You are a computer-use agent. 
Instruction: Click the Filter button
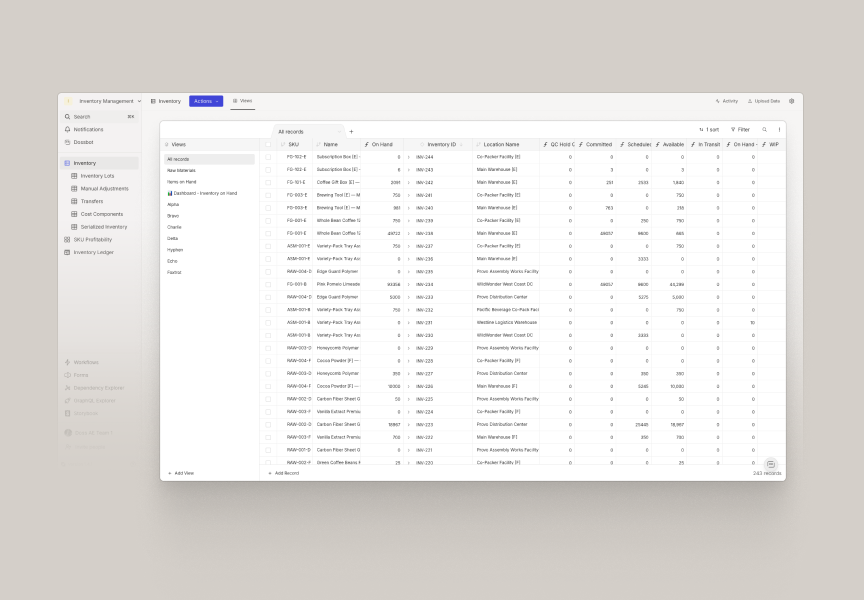(741, 129)
